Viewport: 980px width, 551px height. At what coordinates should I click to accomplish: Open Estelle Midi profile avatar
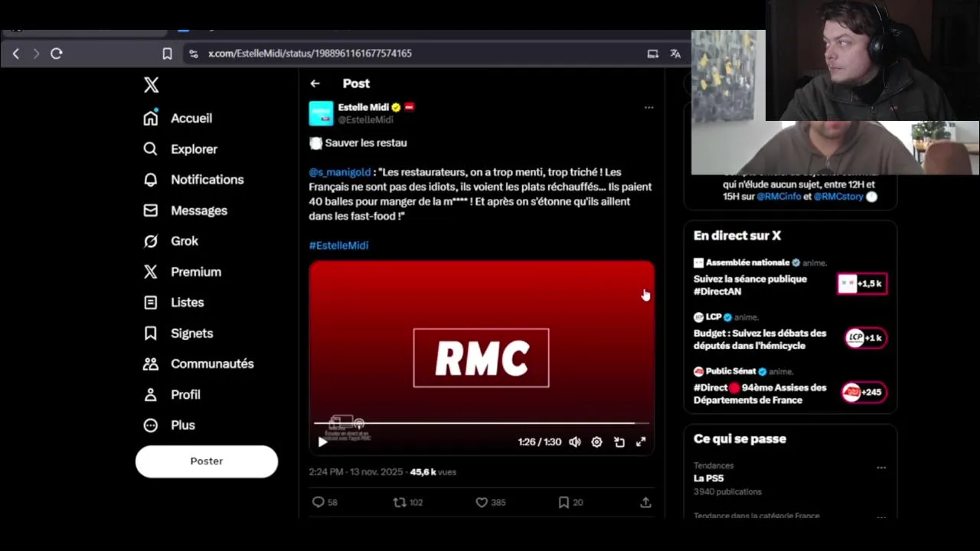pyautogui.click(x=321, y=113)
